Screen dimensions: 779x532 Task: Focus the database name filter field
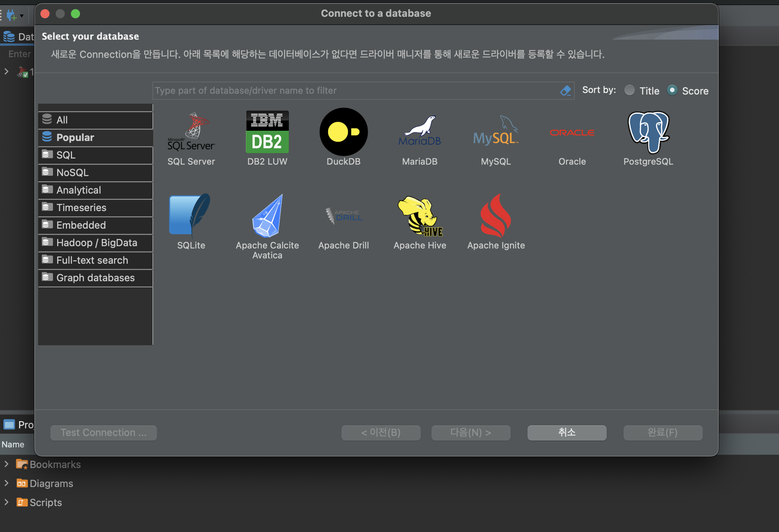(354, 91)
